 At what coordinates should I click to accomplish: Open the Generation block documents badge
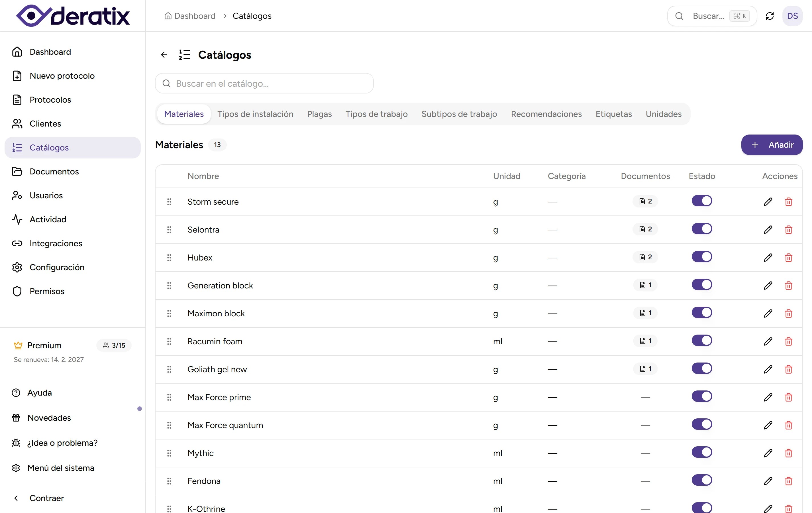pos(645,285)
